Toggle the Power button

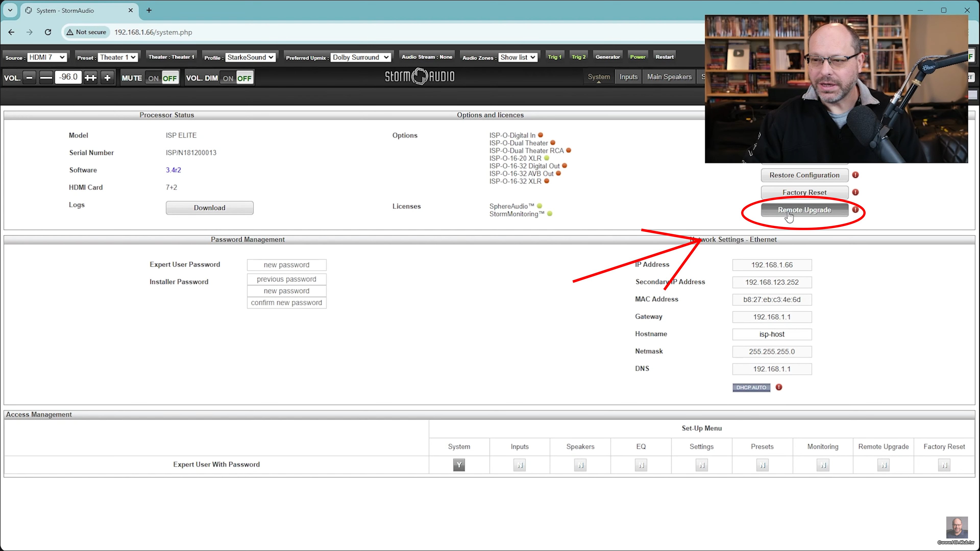(638, 57)
